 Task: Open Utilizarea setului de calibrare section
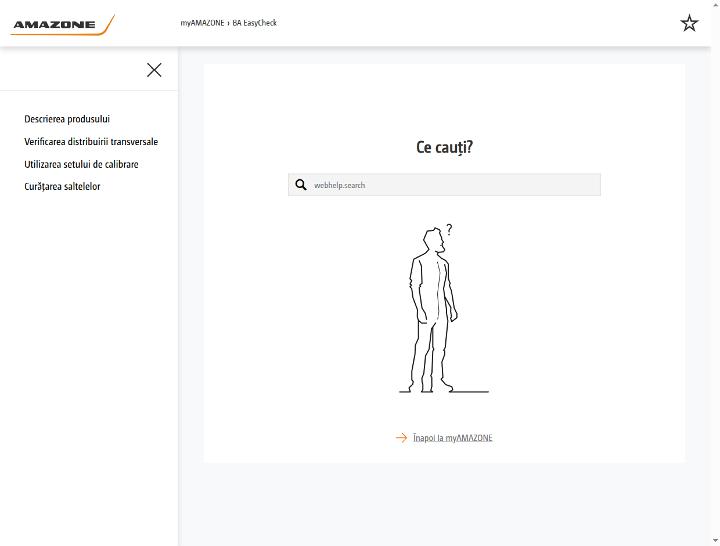[x=81, y=164]
